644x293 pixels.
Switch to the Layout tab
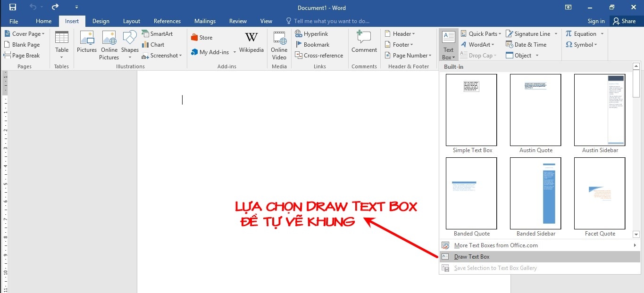click(132, 21)
